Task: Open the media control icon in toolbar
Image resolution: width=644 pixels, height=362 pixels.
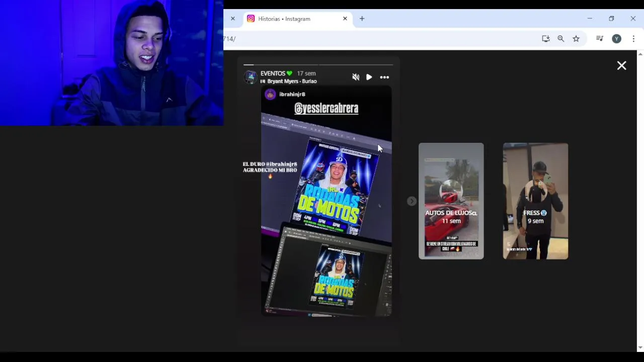Action: coord(600,39)
